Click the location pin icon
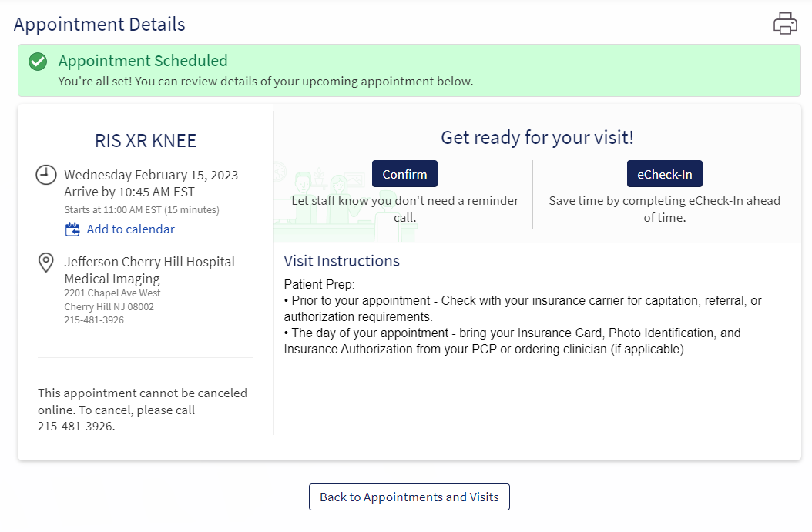This screenshot has height=532, width=812. coord(46,263)
